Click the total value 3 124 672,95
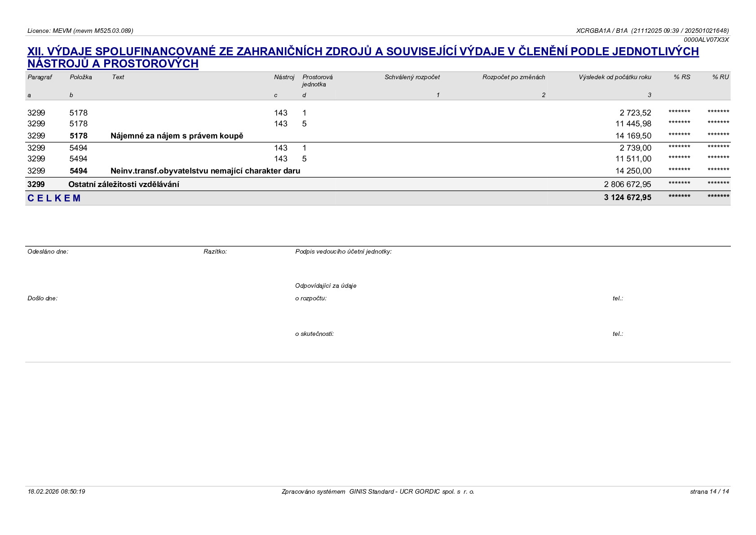The height and width of the screenshot is (535, 756). point(628,197)
